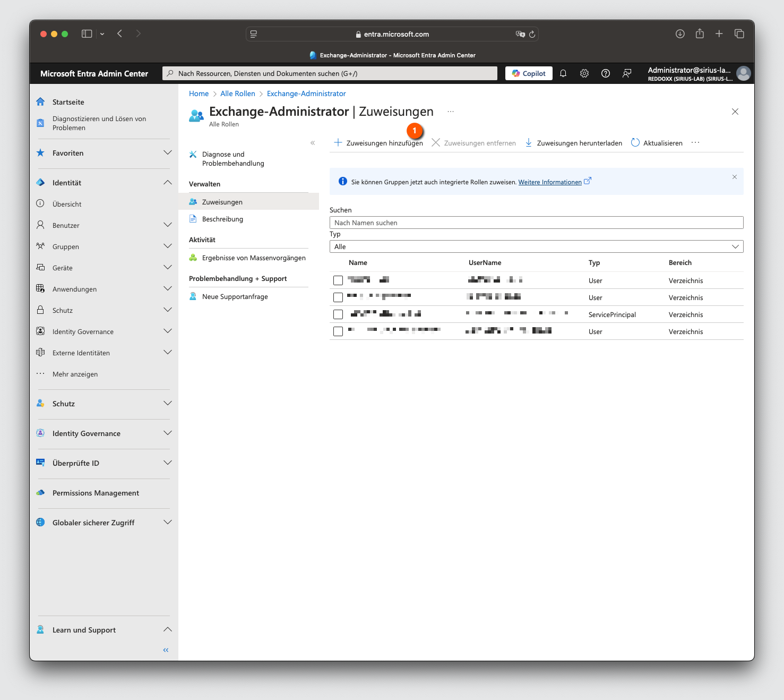Click the Nach Namen suchen field
784x700 pixels.
pos(536,223)
